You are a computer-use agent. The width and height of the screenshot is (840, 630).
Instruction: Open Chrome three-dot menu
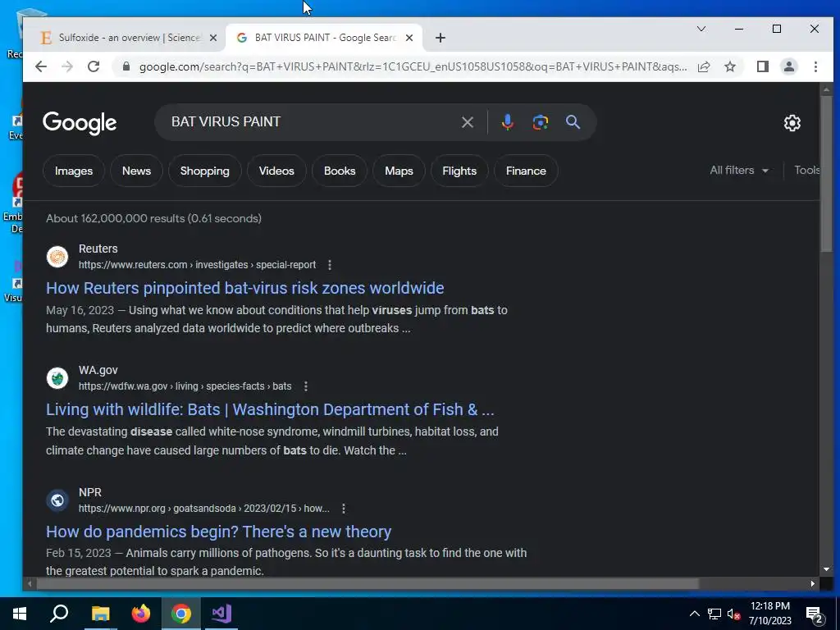[x=815, y=66]
